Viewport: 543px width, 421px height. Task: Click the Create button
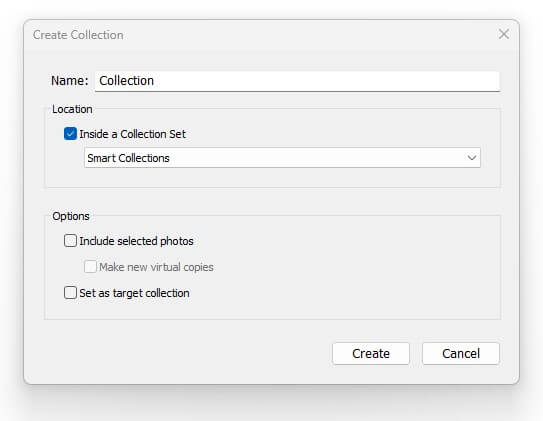[371, 353]
